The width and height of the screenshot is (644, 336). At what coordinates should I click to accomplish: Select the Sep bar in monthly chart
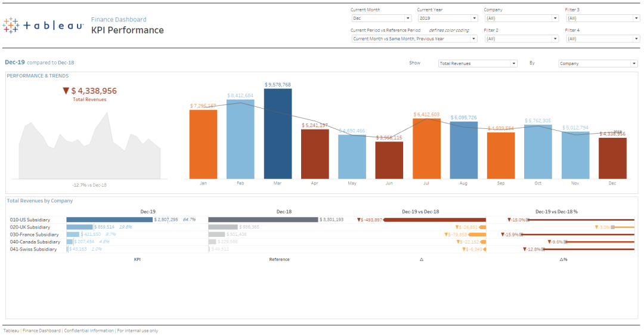tap(501, 155)
